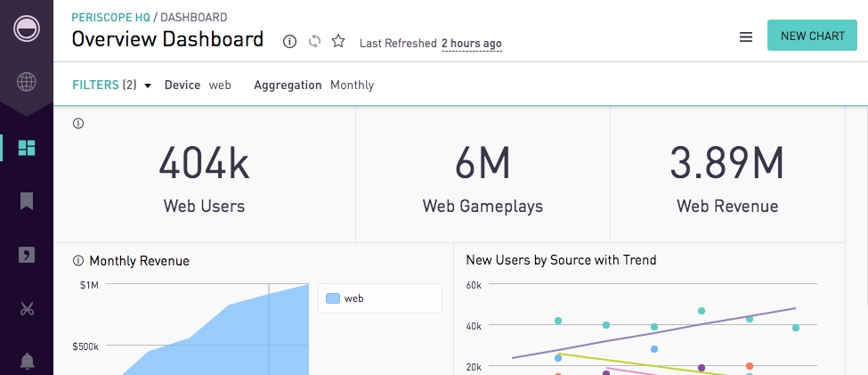868x375 pixels.
Task: Expand the FILTERS (2) dropdown arrow
Action: coord(148,86)
